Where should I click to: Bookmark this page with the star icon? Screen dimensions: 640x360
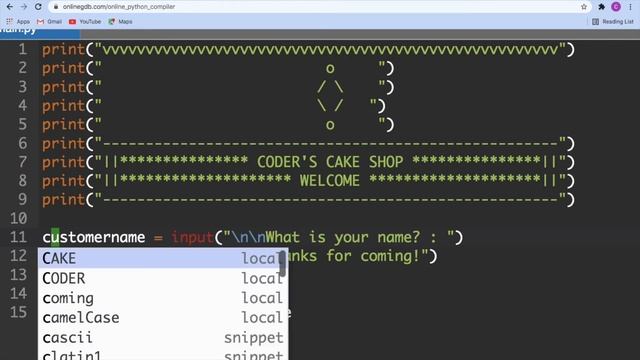point(584,7)
